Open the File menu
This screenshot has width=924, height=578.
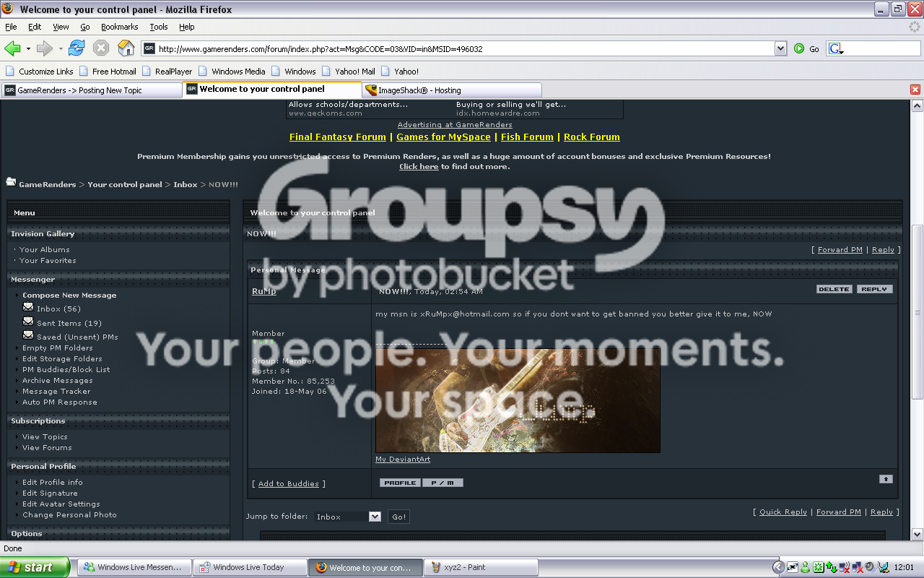point(11,27)
